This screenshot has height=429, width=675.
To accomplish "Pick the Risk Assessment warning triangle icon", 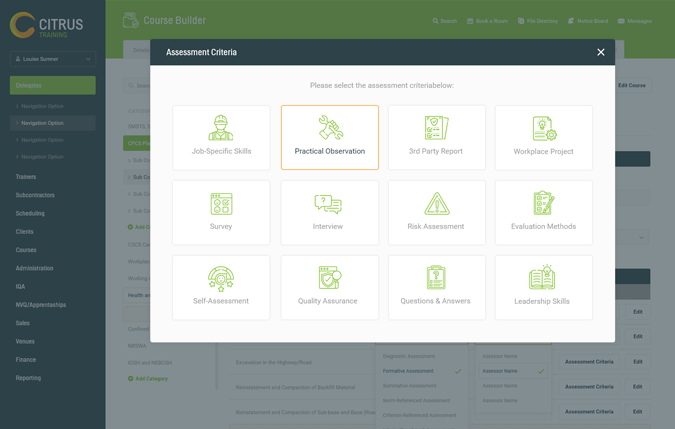I will point(437,204).
